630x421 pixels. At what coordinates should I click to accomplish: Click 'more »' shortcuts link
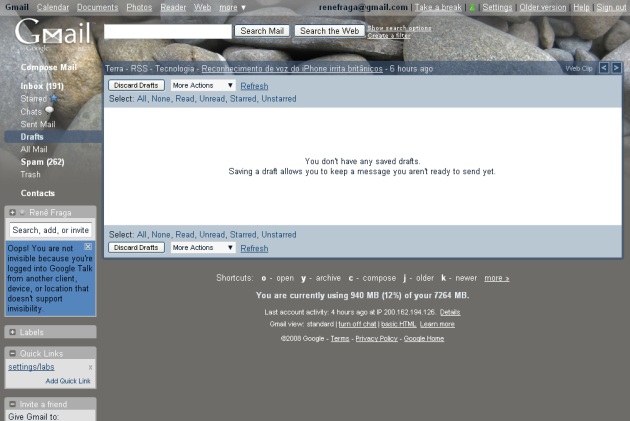tap(497, 278)
